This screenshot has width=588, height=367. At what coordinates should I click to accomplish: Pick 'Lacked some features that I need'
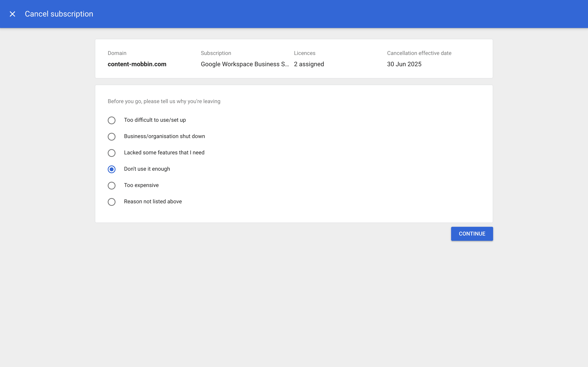(x=112, y=153)
